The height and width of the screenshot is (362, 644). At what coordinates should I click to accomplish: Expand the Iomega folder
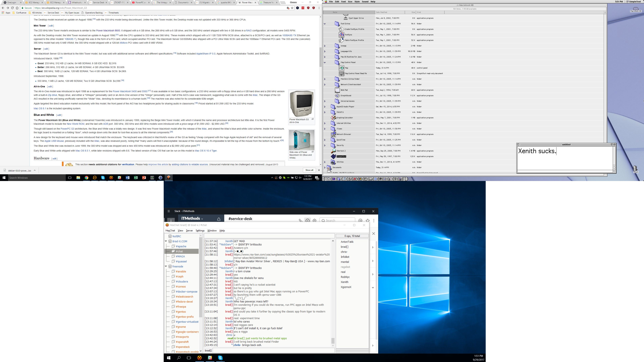[x=325, y=46]
